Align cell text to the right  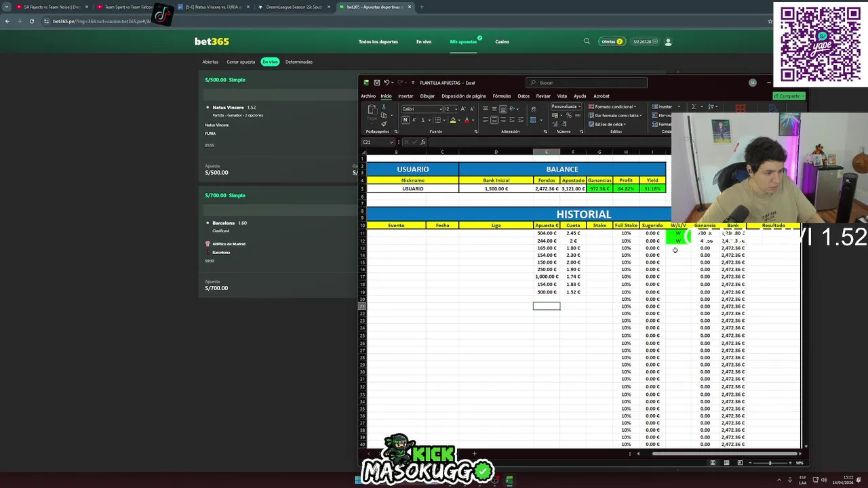(x=503, y=120)
